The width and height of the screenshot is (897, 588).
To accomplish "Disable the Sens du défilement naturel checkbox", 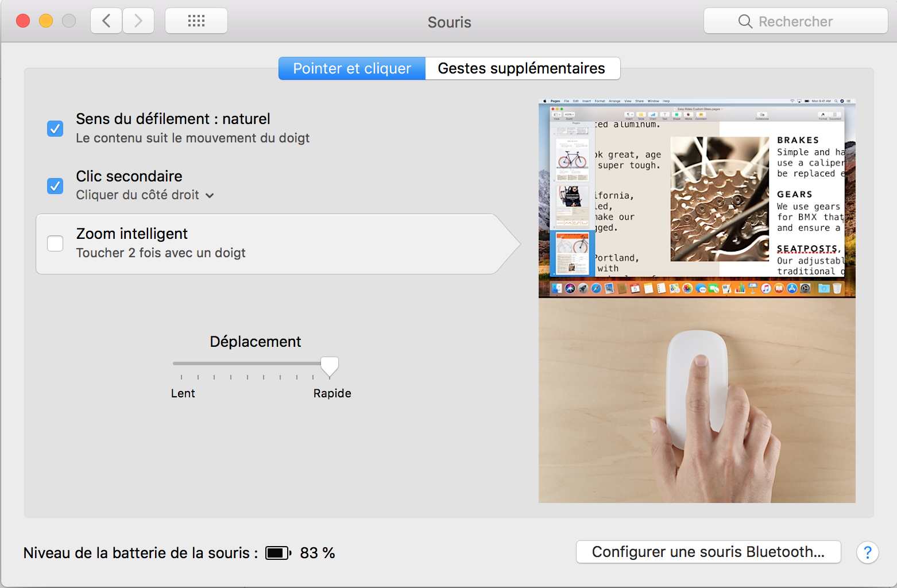I will click(55, 128).
